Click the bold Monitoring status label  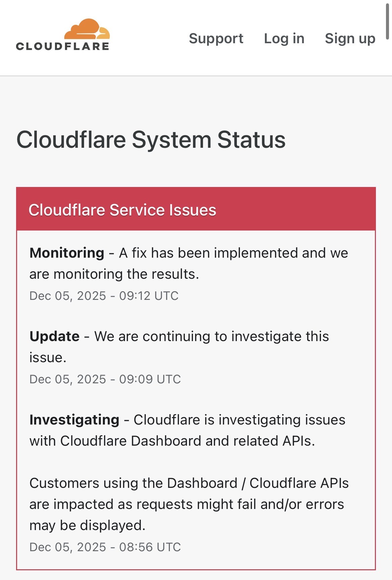point(67,253)
